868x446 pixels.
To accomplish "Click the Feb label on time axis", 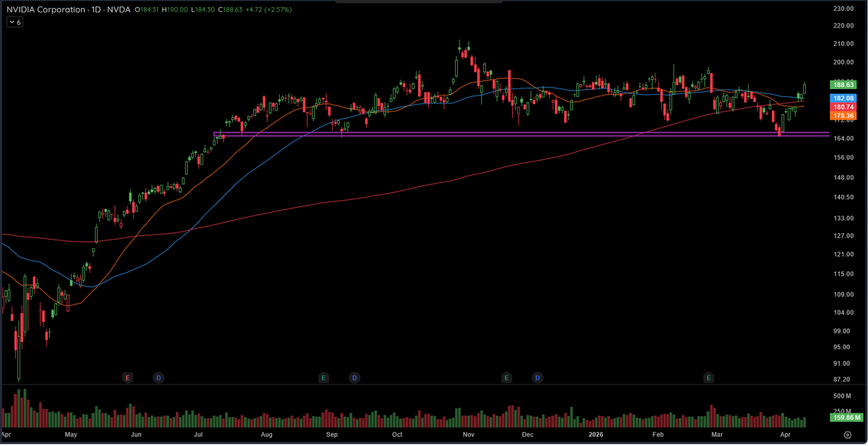I will coord(658,437).
